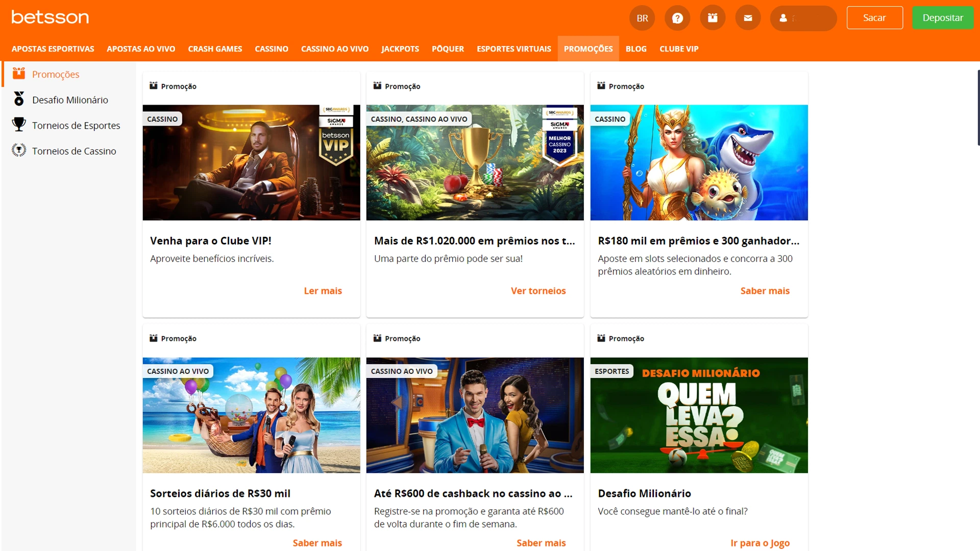The width and height of the screenshot is (980, 551).
Task: Select Torneios de Esportes in sidebar
Action: [76, 126]
